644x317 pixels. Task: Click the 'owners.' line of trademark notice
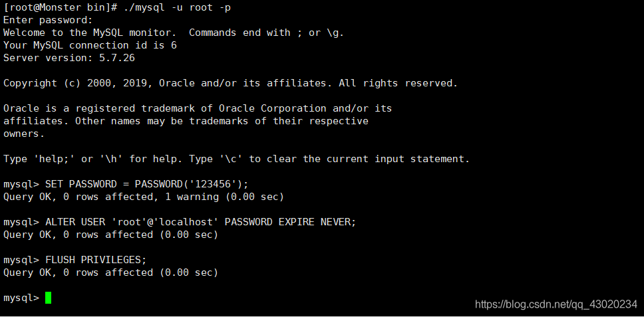click(x=24, y=134)
